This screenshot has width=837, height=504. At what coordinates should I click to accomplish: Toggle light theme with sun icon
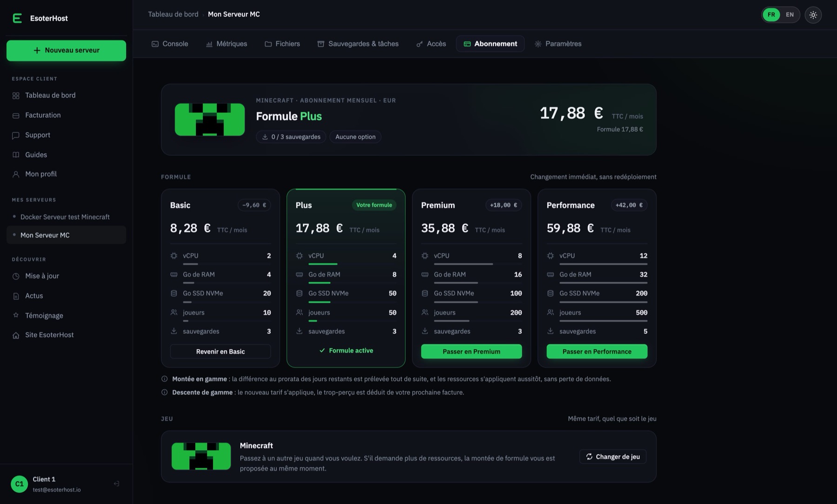point(813,15)
